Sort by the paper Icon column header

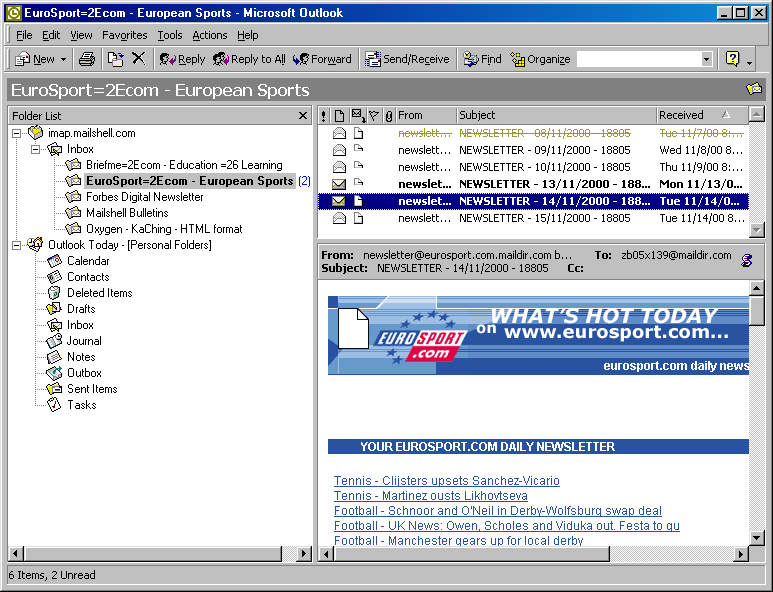coord(339,116)
